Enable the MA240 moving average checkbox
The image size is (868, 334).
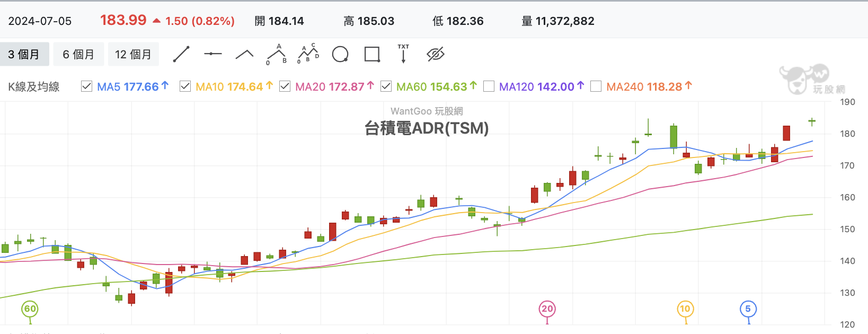point(596,86)
